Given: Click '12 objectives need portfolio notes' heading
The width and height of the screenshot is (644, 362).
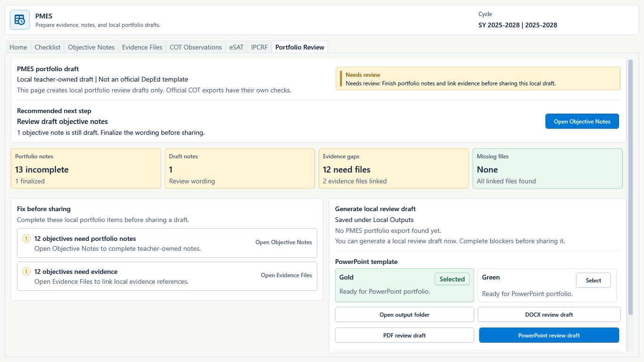Looking at the screenshot, I should pyautogui.click(x=85, y=239).
